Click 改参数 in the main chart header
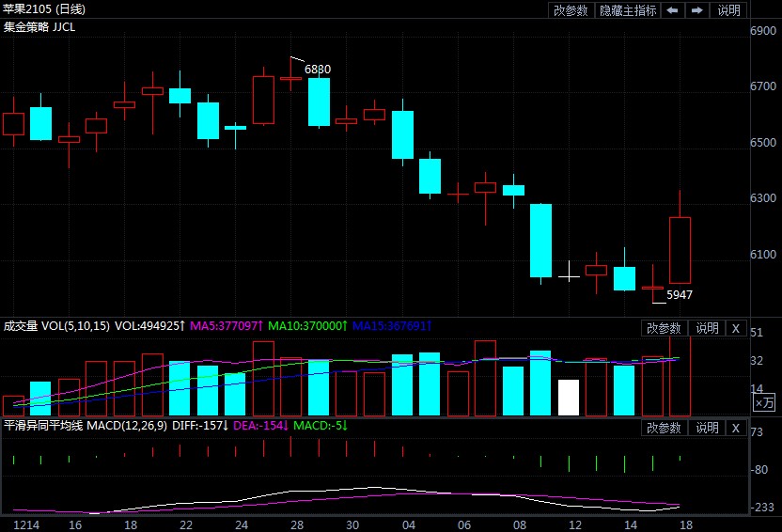The image size is (782, 532). [571, 10]
